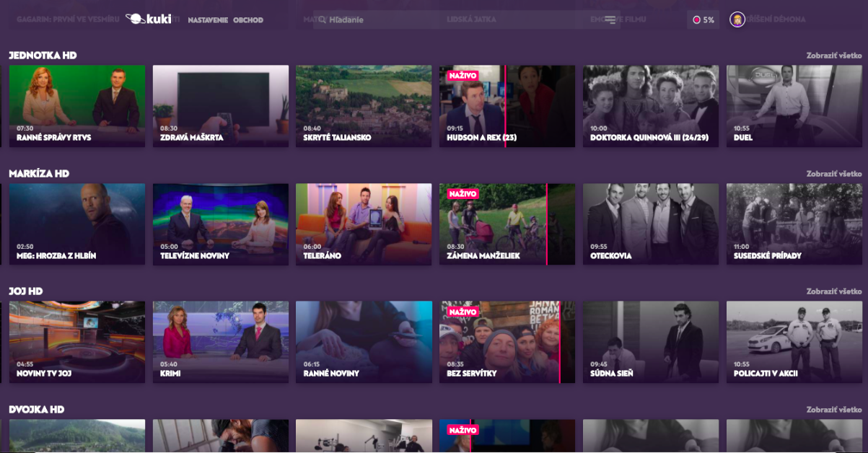The image size is (868, 453).
Task: Select the Duel programme card
Action: tap(794, 106)
